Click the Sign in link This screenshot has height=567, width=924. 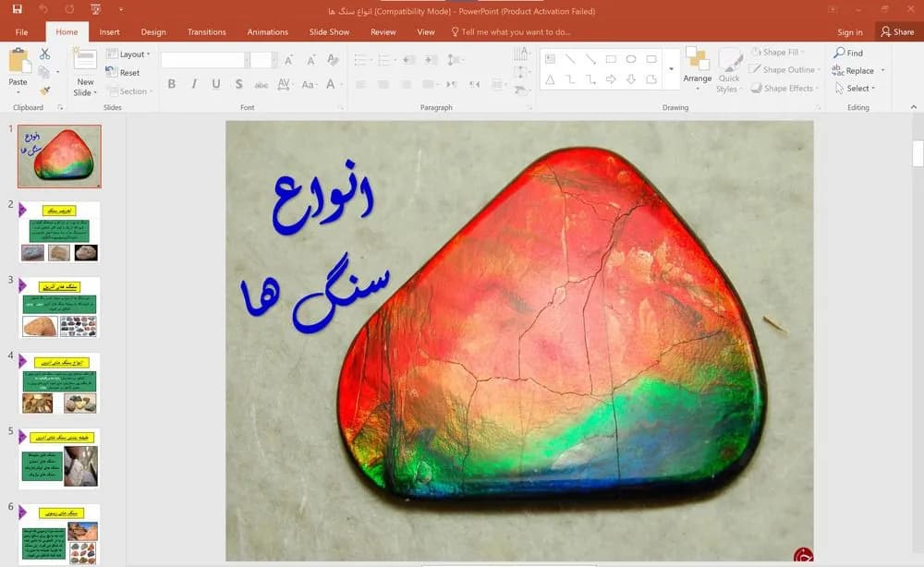(850, 32)
